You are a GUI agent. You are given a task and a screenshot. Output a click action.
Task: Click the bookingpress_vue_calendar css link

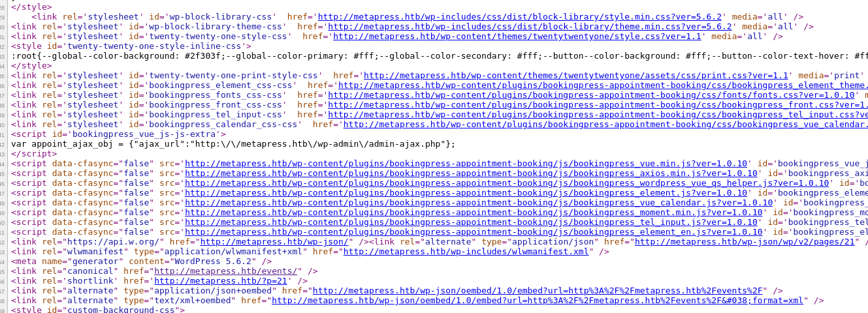[x=605, y=125]
